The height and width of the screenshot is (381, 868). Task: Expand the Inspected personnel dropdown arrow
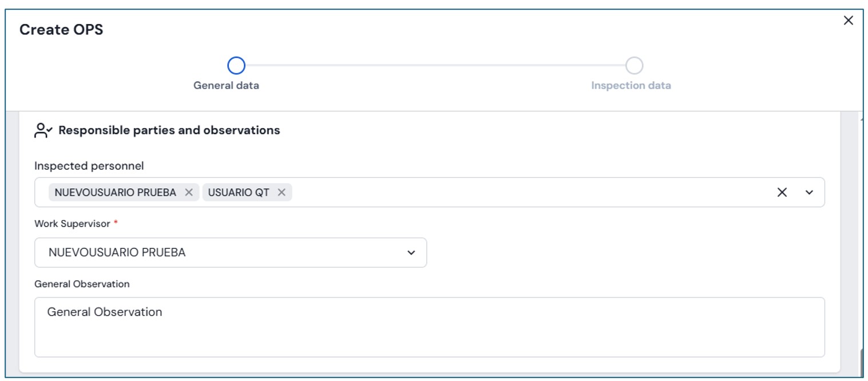point(809,193)
